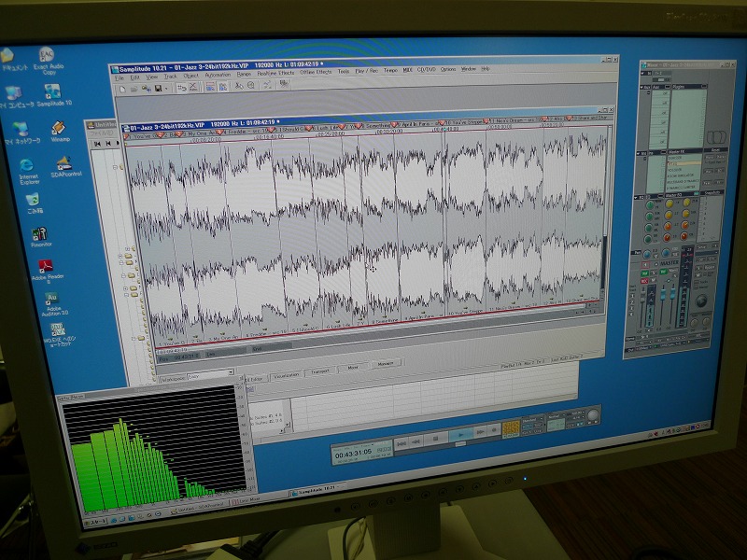Open the Tools menu in Samplitude
Screen dimensions: 747x560
click(344, 71)
